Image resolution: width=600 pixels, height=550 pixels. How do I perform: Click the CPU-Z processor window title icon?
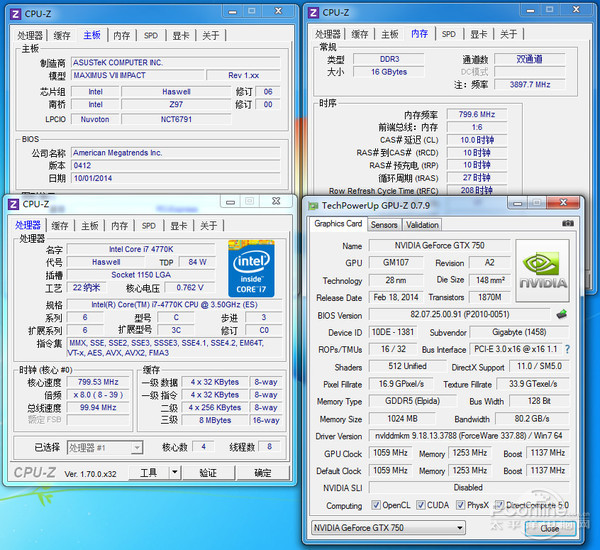tap(13, 203)
